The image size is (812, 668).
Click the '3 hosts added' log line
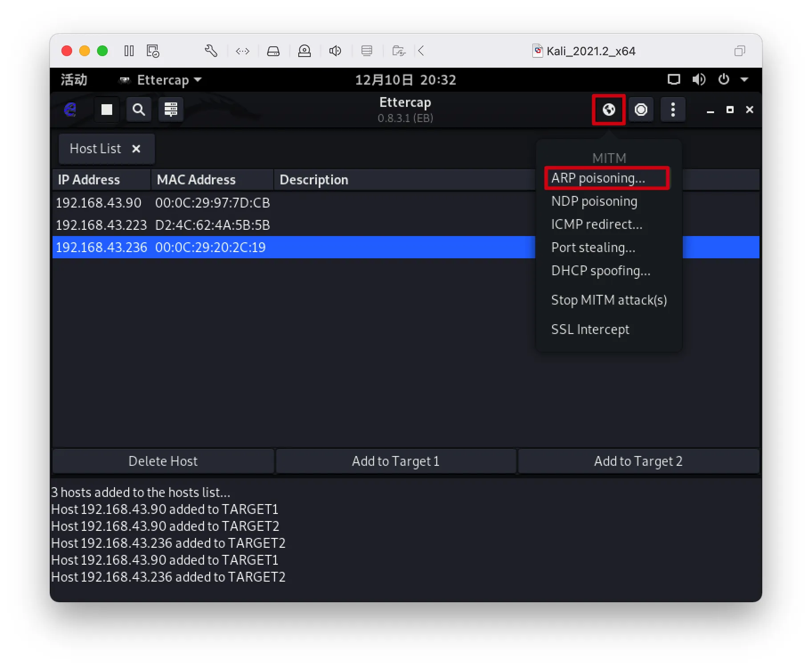tap(141, 492)
